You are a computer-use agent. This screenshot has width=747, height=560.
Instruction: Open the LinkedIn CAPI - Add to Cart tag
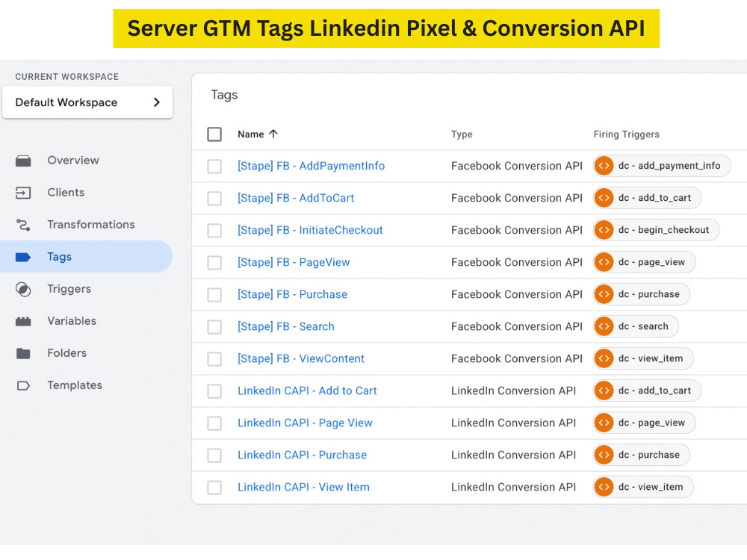click(307, 391)
